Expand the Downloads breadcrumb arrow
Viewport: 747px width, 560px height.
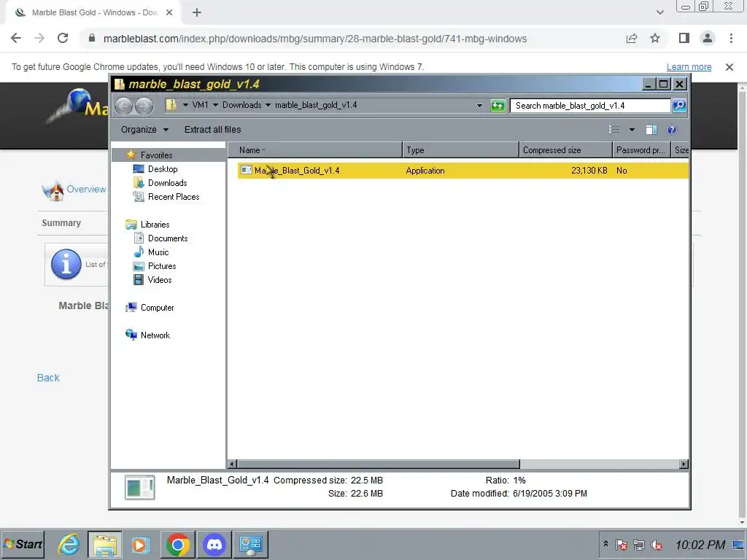[x=268, y=105]
